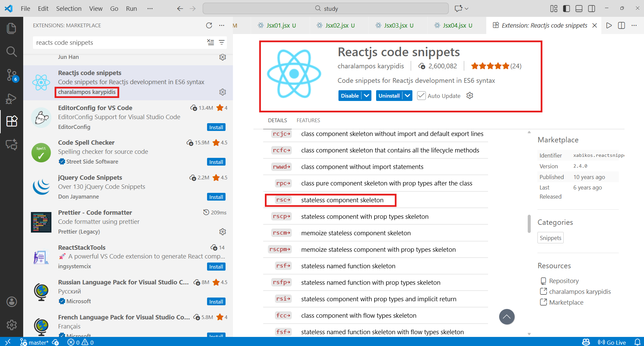
Task: Close the Extension: Reactjs code snippets tab
Action: tap(595, 25)
